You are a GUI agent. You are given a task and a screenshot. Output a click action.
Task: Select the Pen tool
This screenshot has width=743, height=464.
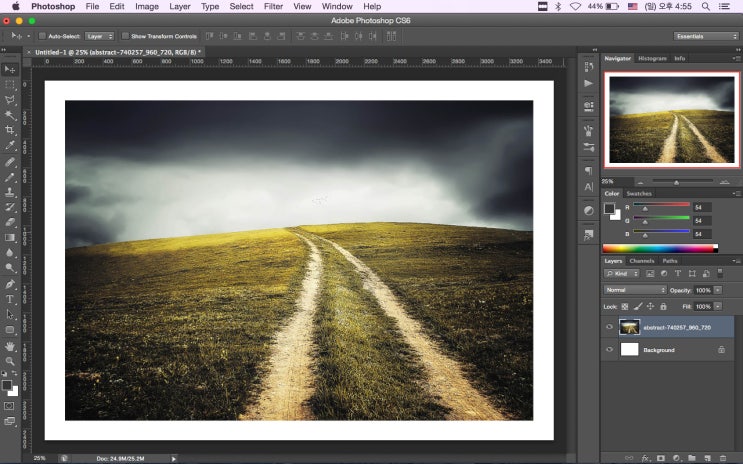(x=10, y=284)
